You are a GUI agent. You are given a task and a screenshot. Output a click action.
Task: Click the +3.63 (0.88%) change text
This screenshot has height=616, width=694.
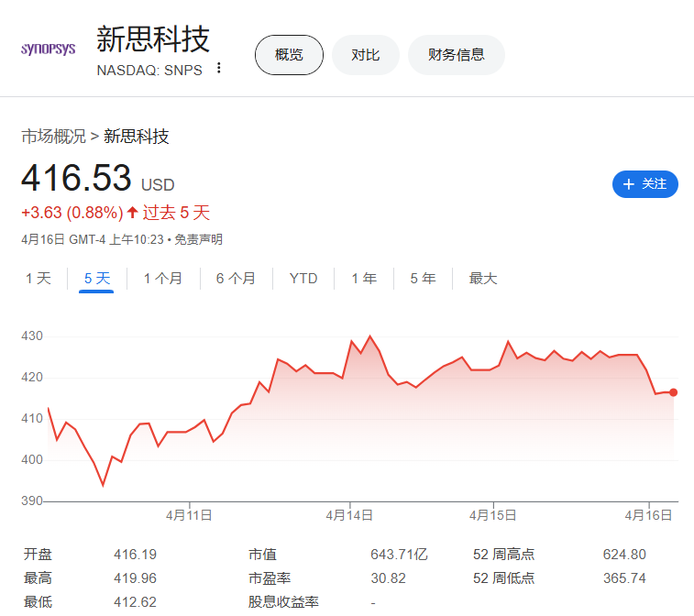click(x=72, y=213)
